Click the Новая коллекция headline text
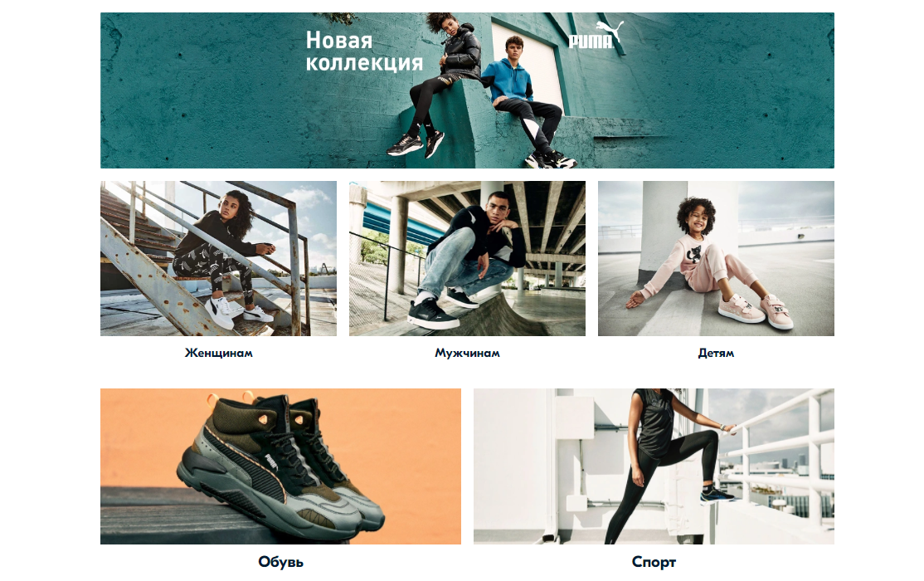 363,51
